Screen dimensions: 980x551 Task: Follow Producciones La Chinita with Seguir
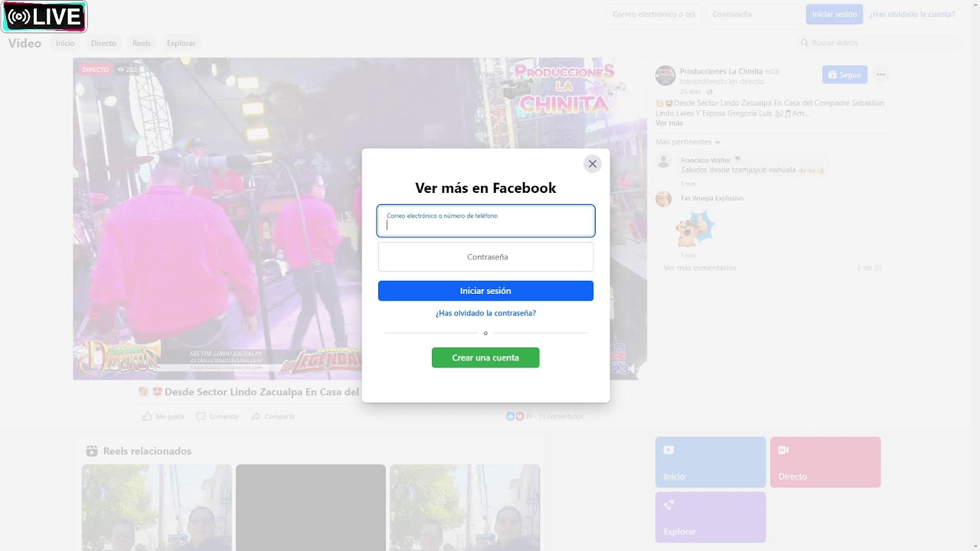pyautogui.click(x=844, y=74)
